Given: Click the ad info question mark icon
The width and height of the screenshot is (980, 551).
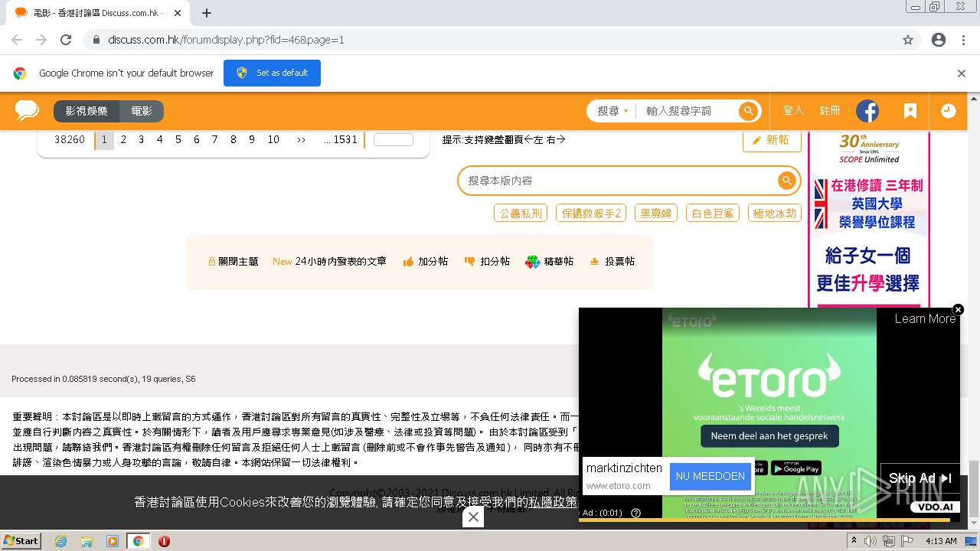Looking at the screenshot, I should 635,513.
